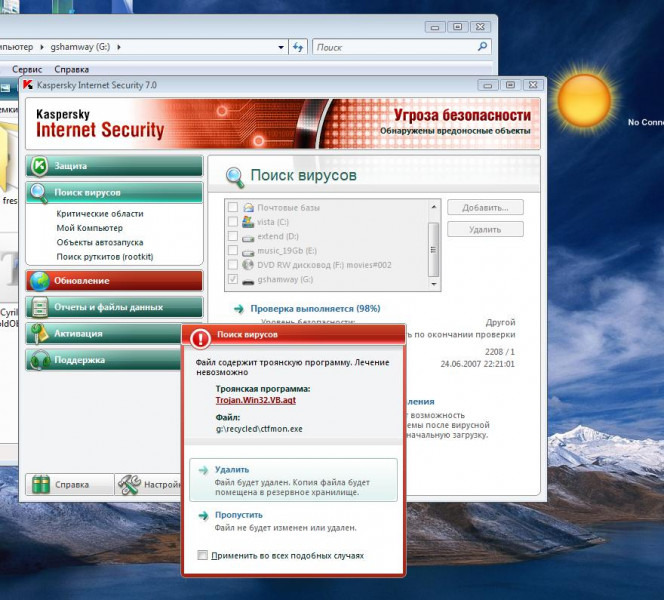This screenshot has height=600, width=664.
Task: Open Сервис menu in Explorer window
Action: coord(27,69)
